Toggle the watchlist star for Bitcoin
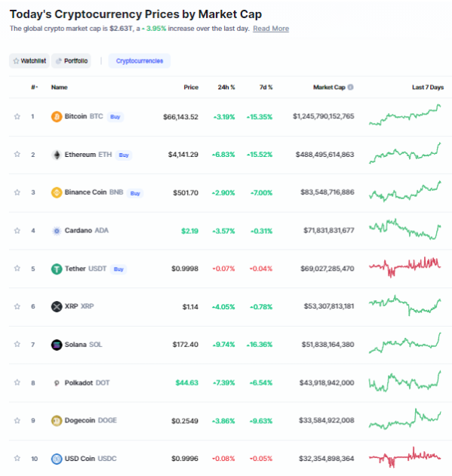452x476 pixels. click(17, 116)
